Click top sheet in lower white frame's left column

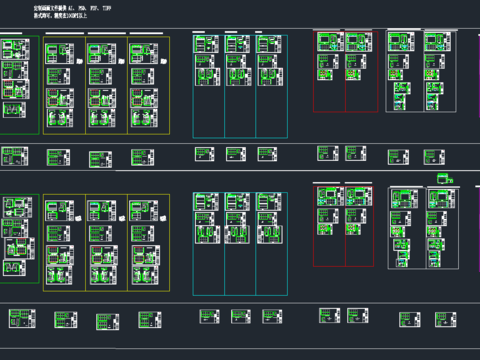point(404,199)
